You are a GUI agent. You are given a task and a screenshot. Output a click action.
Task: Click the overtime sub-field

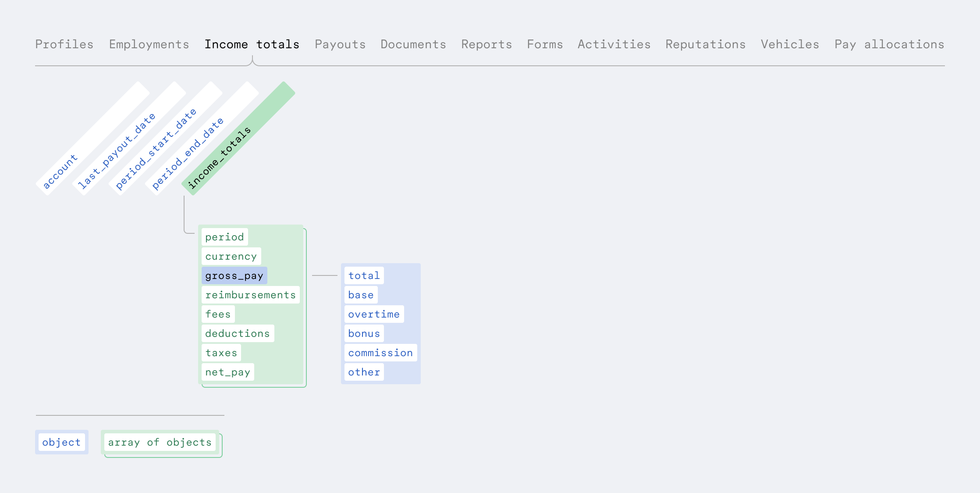374,314
